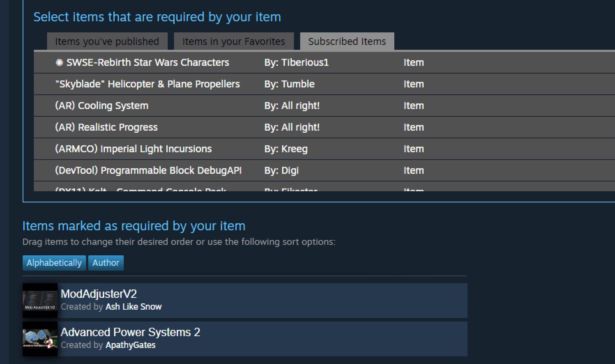The height and width of the screenshot is (364, 615).
Task: Click the partially visible Command Console Pack row
Action: (x=324, y=187)
